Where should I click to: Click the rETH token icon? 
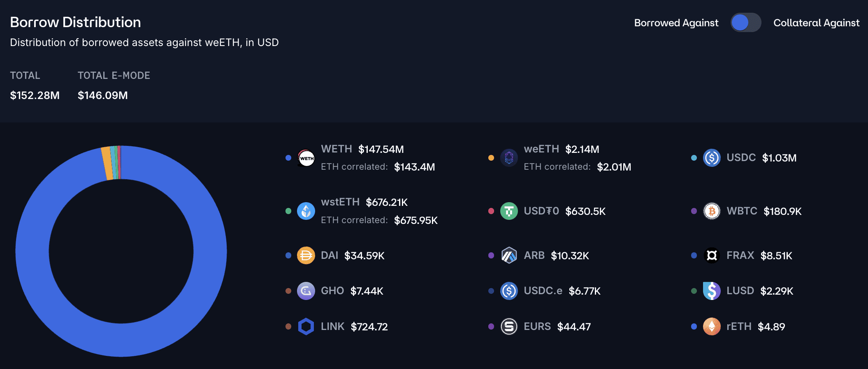point(712,327)
